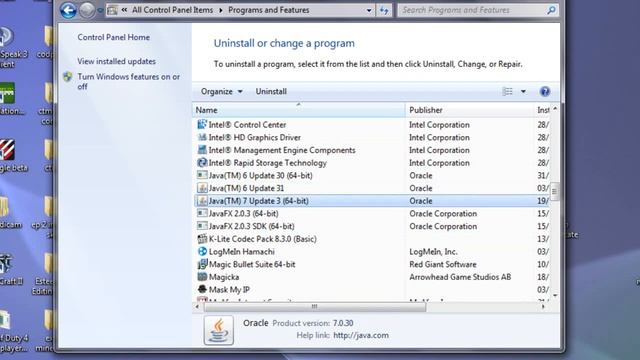This screenshot has height=360, width=640.
Task: Click the greyed-out forward navigation arrow
Action: point(87,10)
